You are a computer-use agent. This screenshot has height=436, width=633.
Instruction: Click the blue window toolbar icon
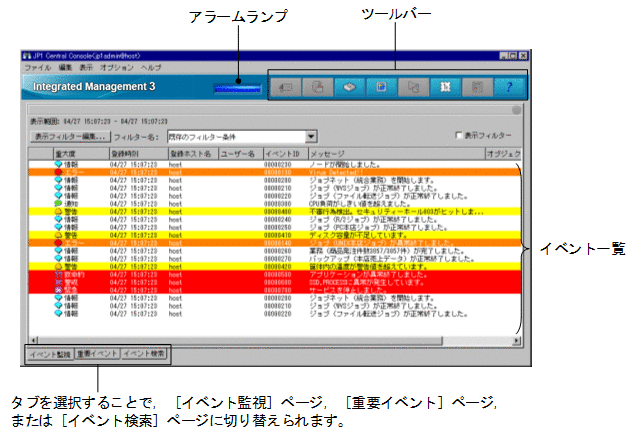pos(381,87)
